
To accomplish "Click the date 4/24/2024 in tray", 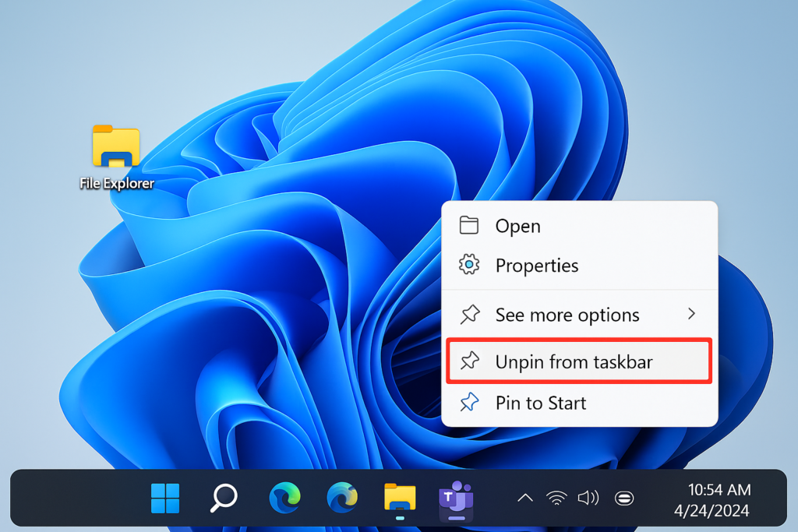I will (711, 510).
